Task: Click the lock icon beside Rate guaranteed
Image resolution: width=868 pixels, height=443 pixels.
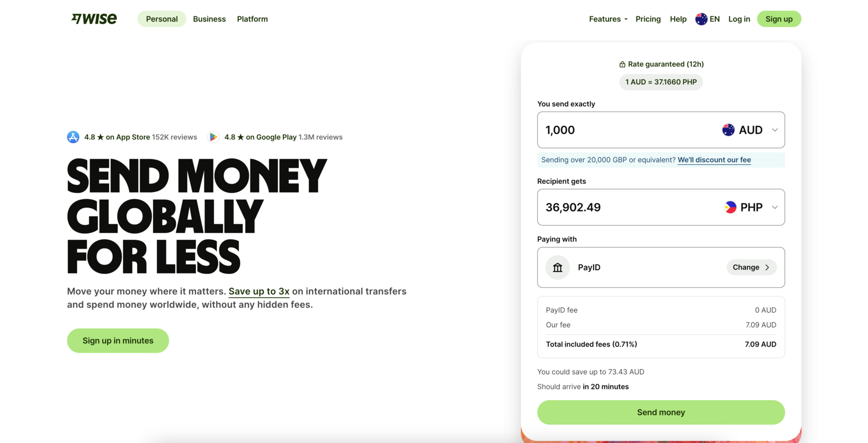Action: (622, 64)
